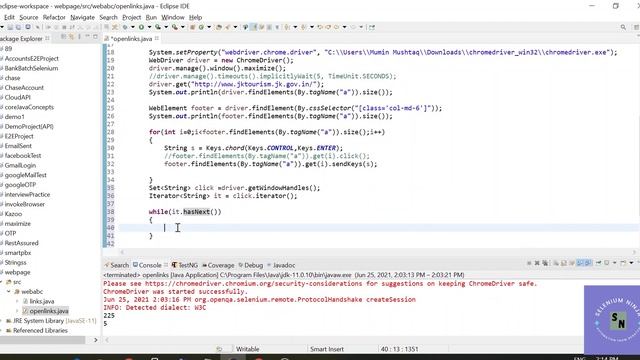640x360 pixels.
Task: Open the Run launch dropdown arrow
Action: click(x=149, y=27)
